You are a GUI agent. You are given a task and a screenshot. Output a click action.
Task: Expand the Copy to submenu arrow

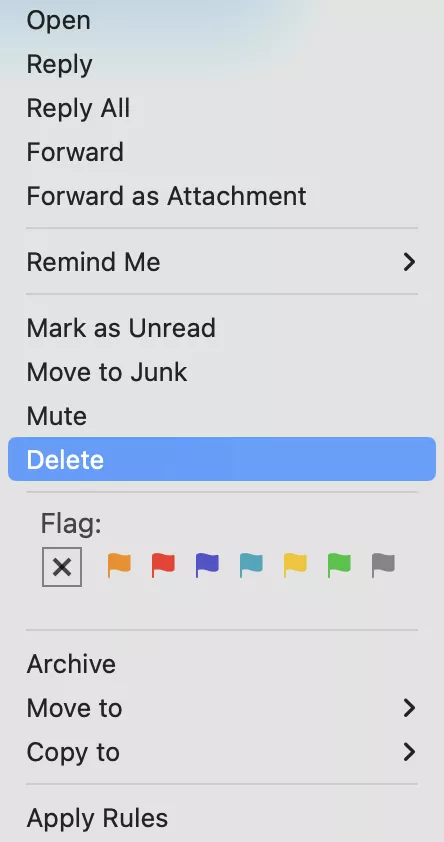tap(410, 752)
